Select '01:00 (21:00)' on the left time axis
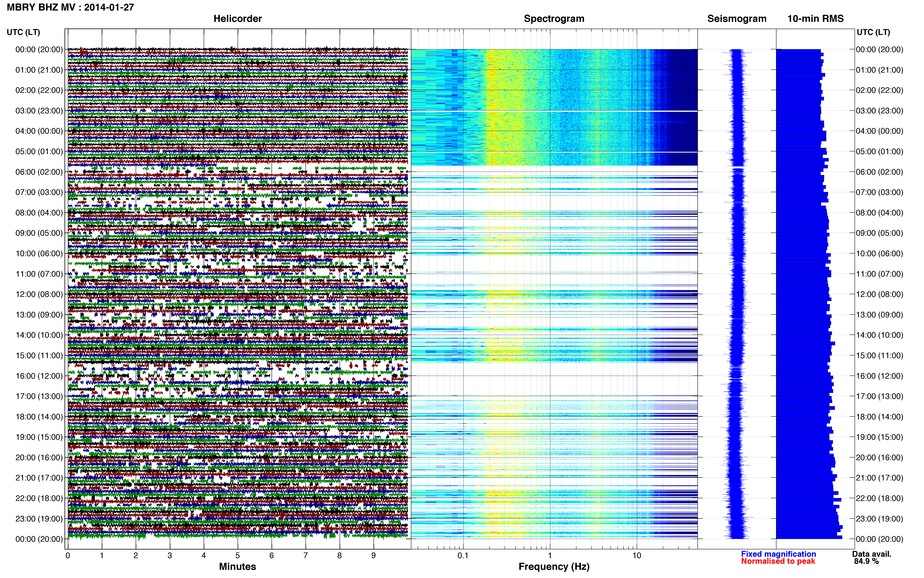Screen dimensions: 924x578 coord(39,70)
